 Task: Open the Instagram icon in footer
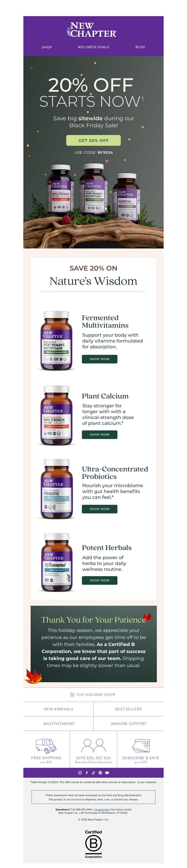[80, 773]
